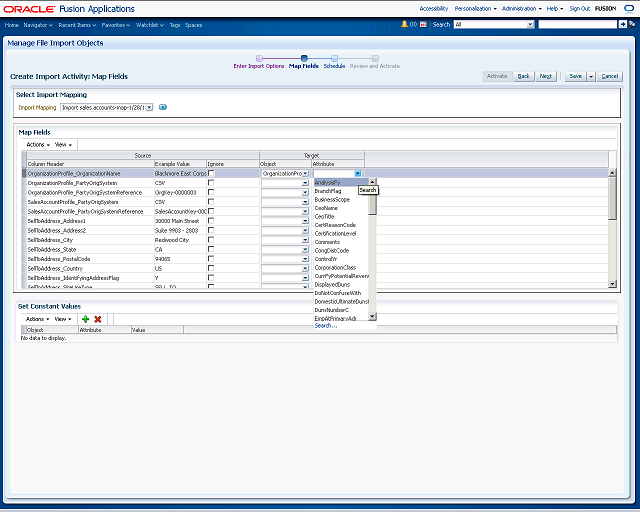Click the Search... link in attribute list

tap(326, 326)
